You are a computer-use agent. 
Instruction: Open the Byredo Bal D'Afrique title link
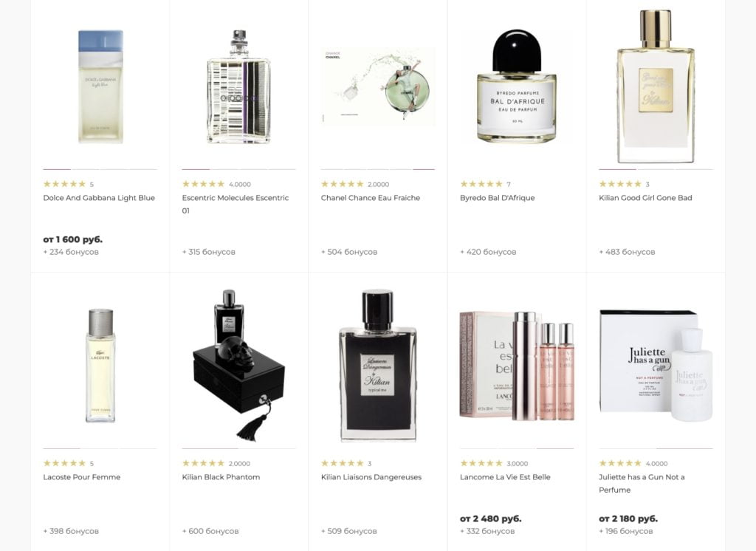tap(497, 198)
